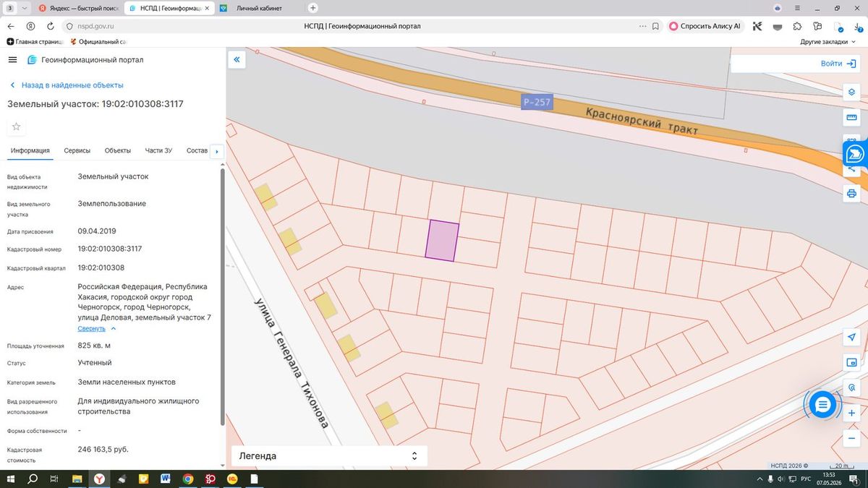
Task: Click the highlighted purple land plot on the map
Action: tap(442, 240)
